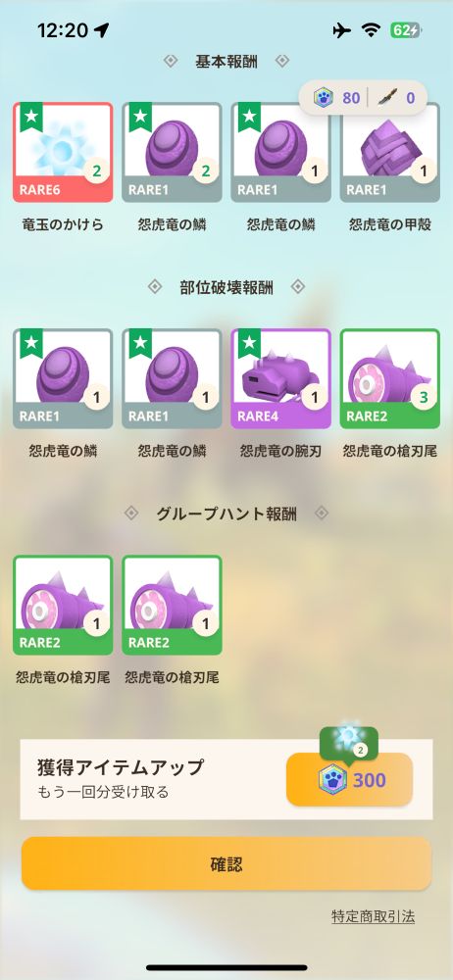This screenshot has height=980, width=453.
Task: Tap the 獲得アイテムアップ banner text
Action: (x=121, y=767)
